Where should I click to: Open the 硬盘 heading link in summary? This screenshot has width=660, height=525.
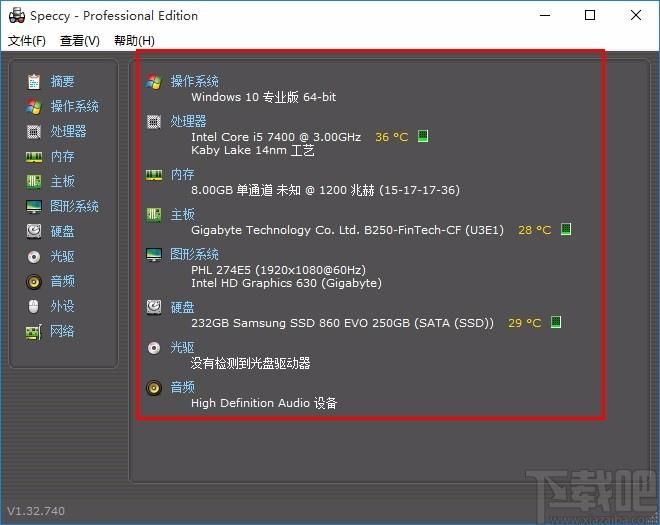182,307
